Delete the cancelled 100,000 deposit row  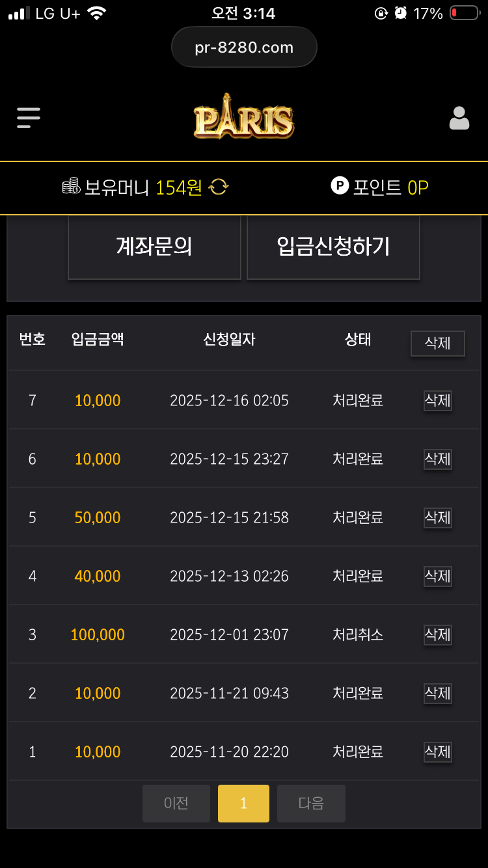tap(437, 635)
